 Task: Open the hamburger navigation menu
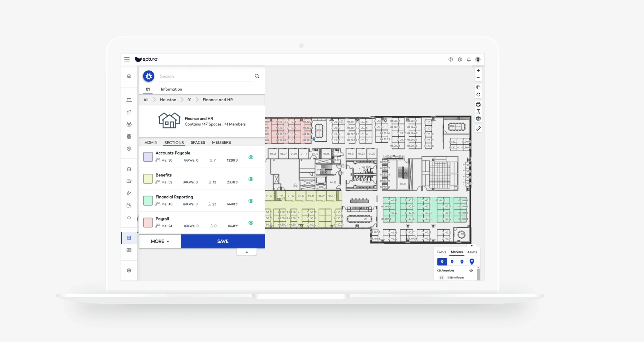click(127, 59)
